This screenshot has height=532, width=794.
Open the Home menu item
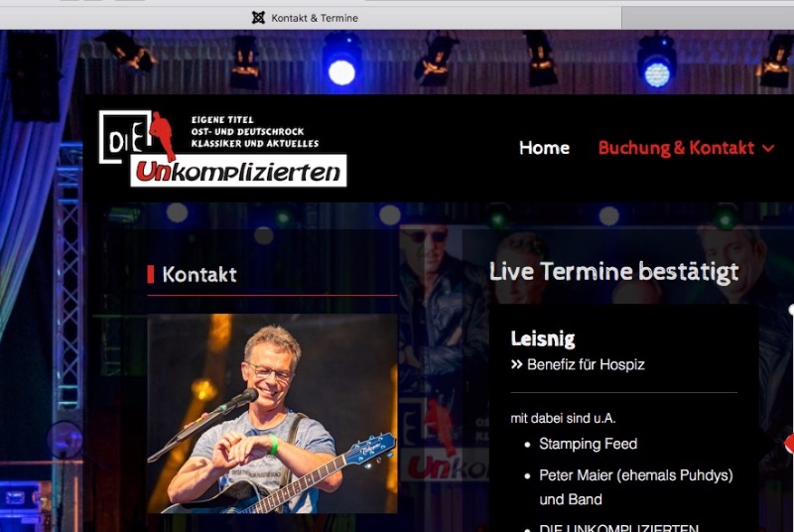pyautogui.click(x=544, y=148)
